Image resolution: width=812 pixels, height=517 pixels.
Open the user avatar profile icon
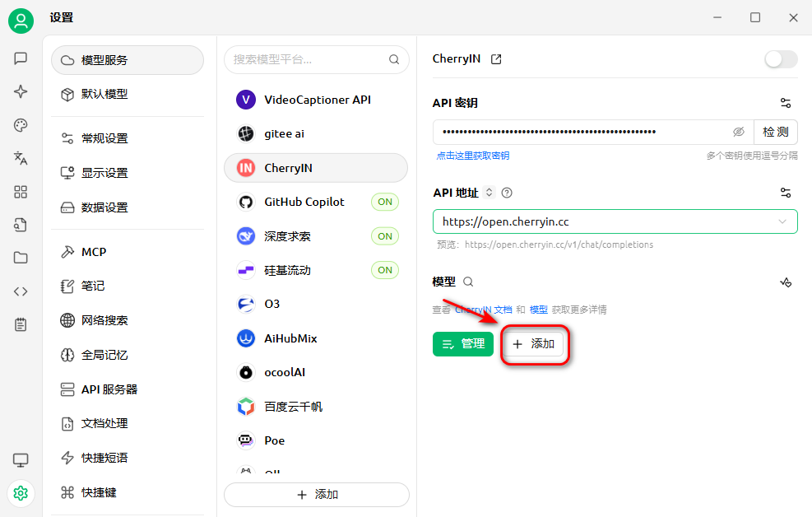click(21, 21)
